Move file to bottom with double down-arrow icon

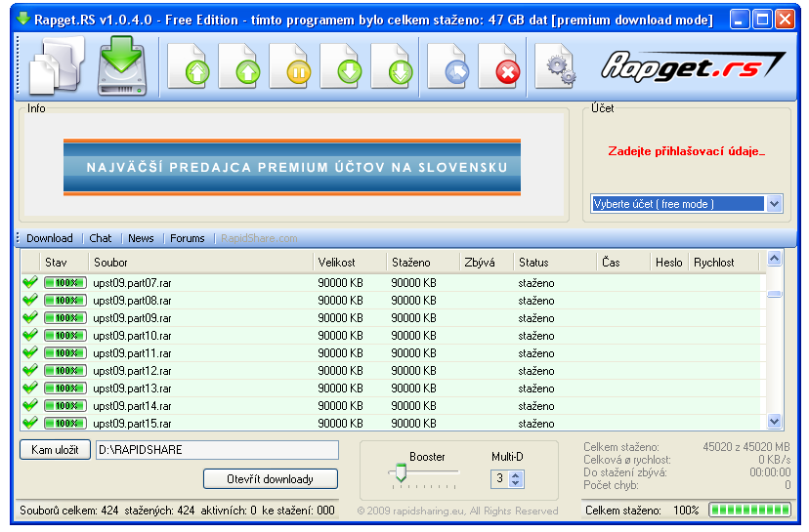coord(392,66)
